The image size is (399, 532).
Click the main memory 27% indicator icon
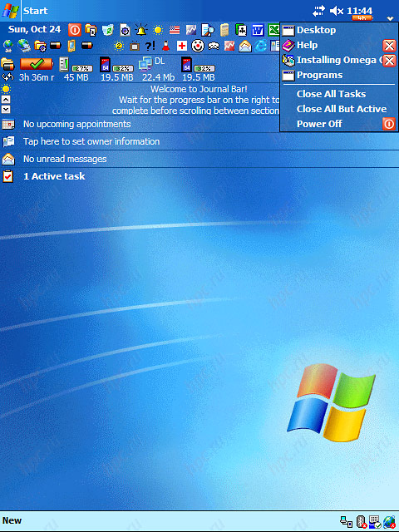click(64, 65)
